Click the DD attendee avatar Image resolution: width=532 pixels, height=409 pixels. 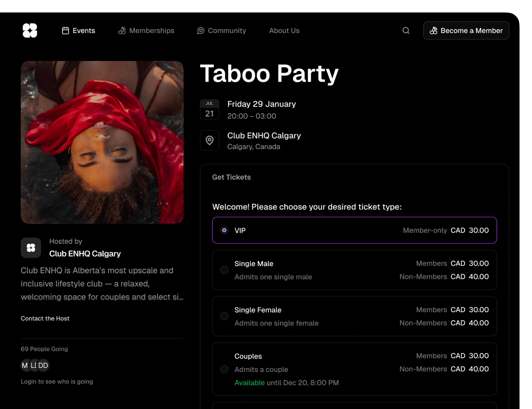coord(43,365)
